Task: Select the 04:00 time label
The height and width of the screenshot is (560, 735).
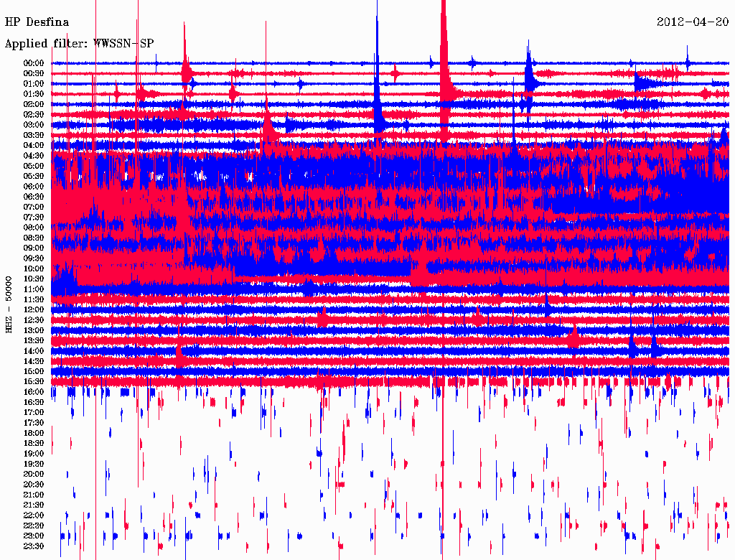Action: point(34,146)
